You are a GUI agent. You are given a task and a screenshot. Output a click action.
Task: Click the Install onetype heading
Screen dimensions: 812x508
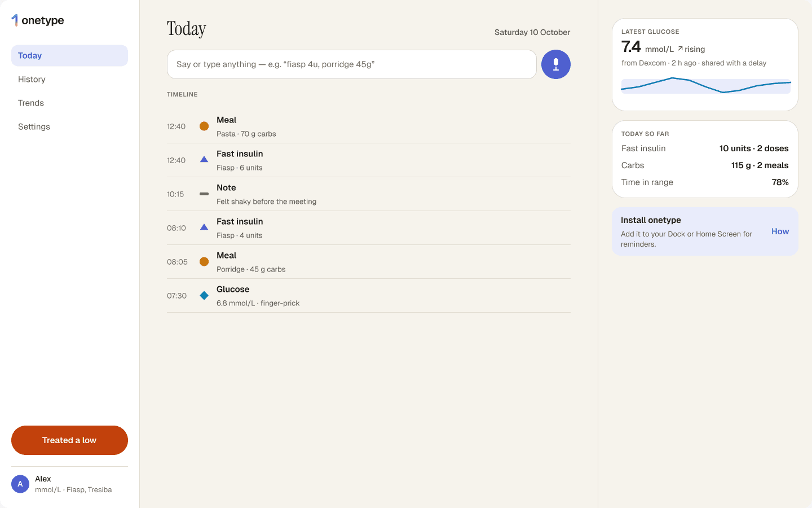click(x=651, y=220)
